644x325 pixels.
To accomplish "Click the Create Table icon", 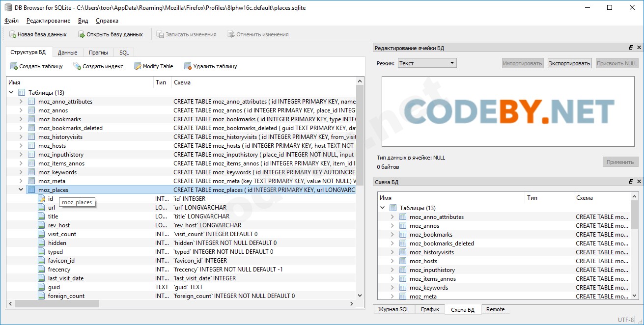I will 14,66.
